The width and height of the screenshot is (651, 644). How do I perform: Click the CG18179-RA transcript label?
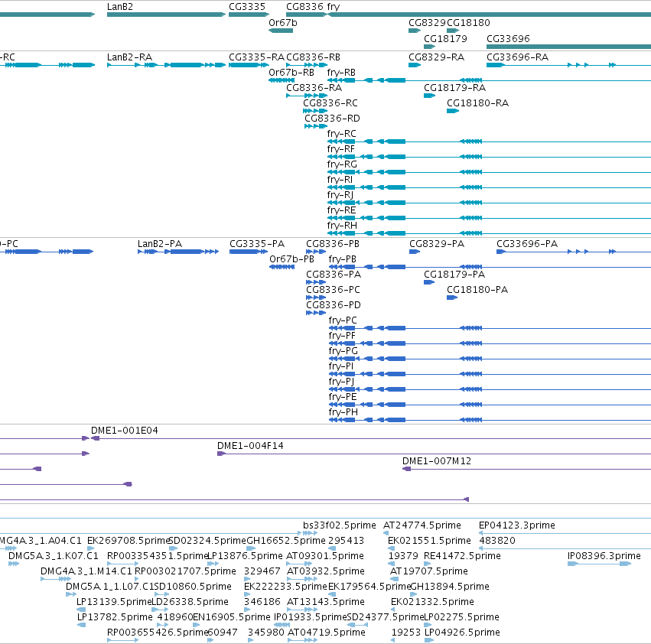[454, 88]
